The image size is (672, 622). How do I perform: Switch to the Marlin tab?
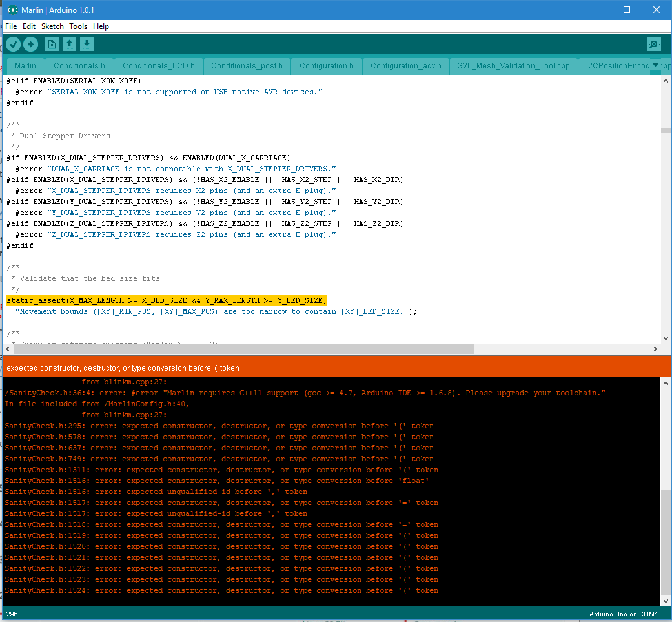coord(25,66)
